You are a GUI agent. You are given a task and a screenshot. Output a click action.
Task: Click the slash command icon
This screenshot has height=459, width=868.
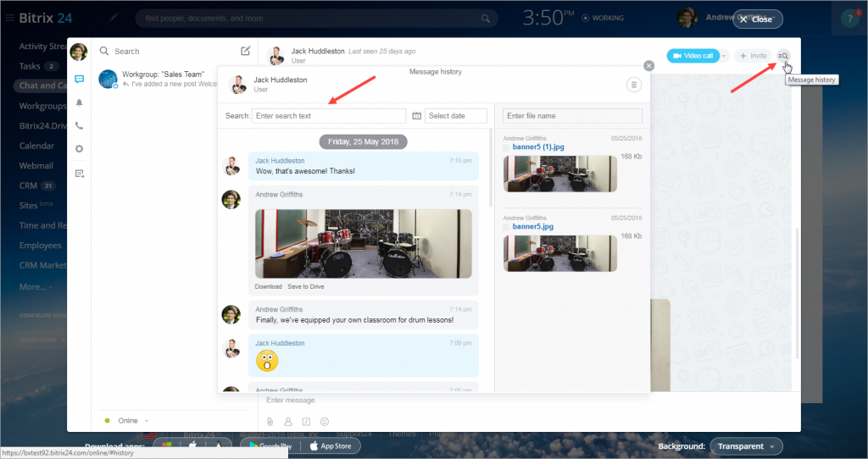[x=306, y=422]
